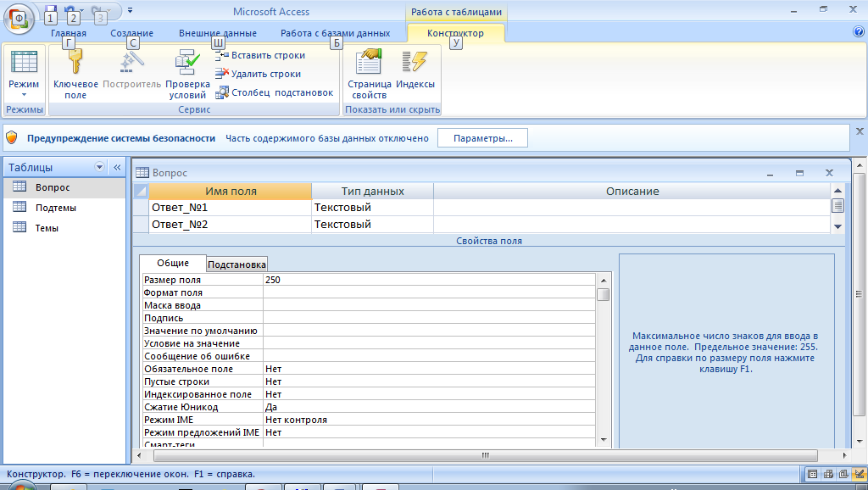
Task: Open Столбец подстановок lookup column
Action: point(275,92)
